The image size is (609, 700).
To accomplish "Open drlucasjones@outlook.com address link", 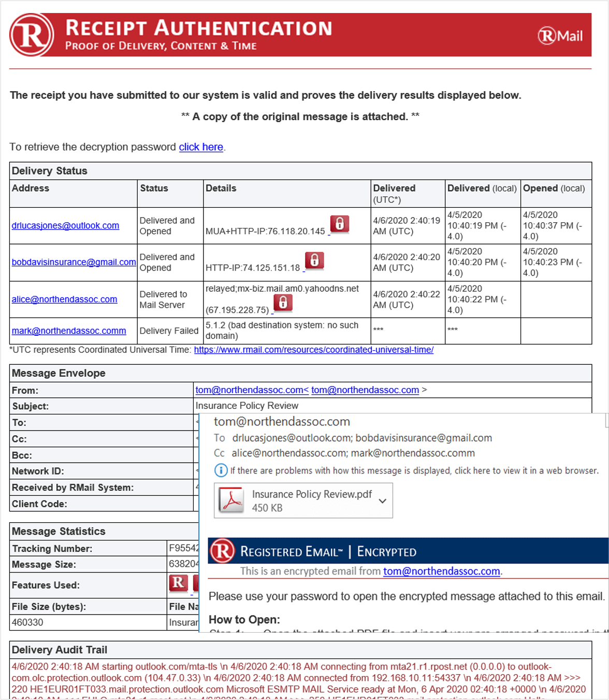I will point(65,226).
